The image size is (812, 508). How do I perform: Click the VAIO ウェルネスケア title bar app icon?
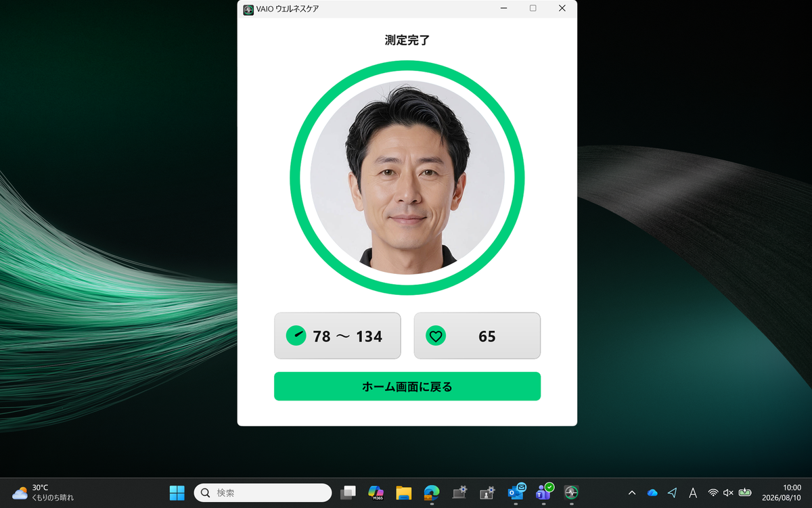pos(248,9)
